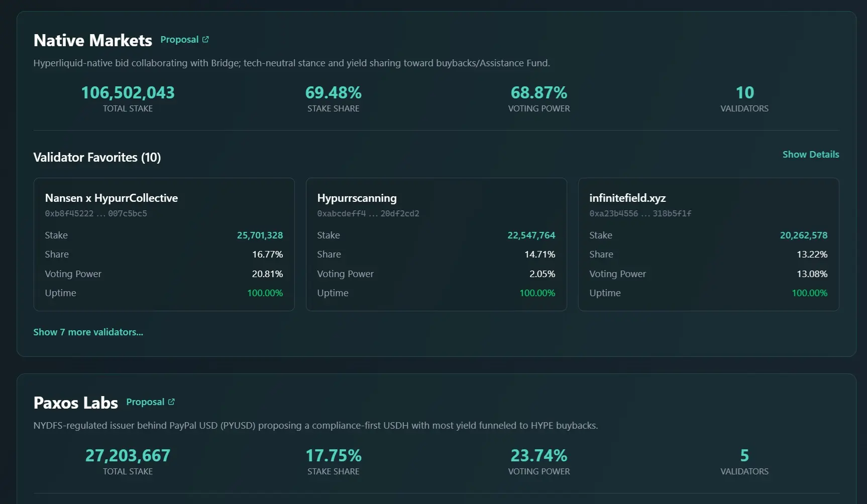Select the infinitefield.xyz validator card
867x504 pixels.
pyautogui.click(x=708, y=244)
